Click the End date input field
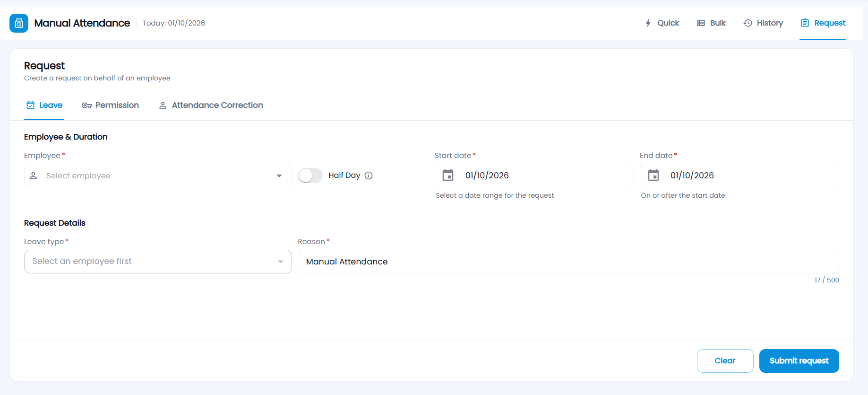 pyautogui.click(x=739, y=176)
